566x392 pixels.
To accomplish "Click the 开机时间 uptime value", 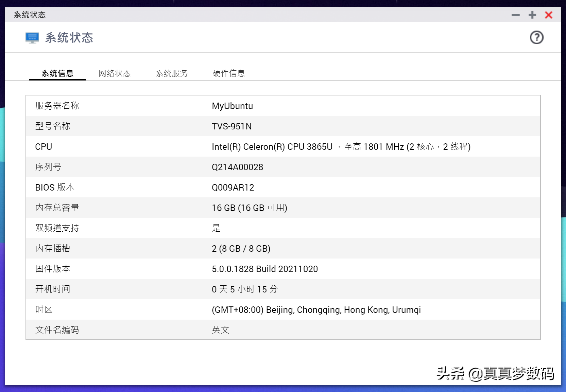I will (244, 289).
